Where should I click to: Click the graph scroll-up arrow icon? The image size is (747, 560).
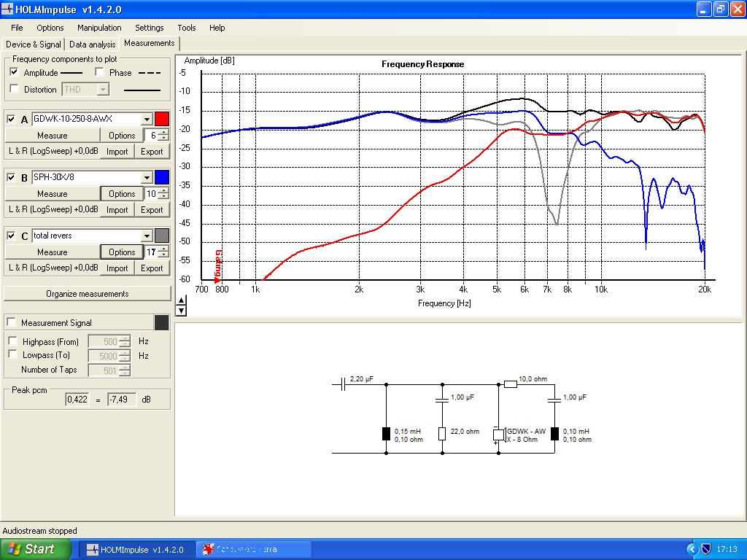pos(181,300)
